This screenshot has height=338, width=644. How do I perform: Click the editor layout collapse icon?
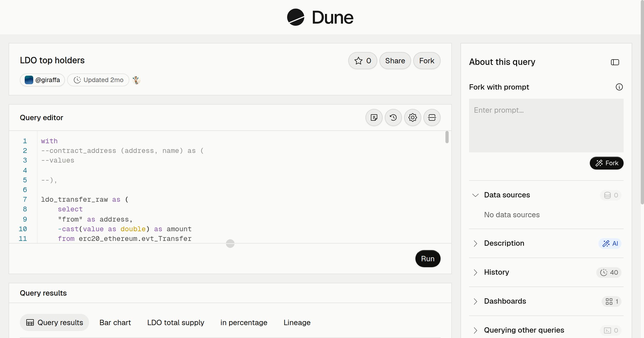click(x=432, y=117)
